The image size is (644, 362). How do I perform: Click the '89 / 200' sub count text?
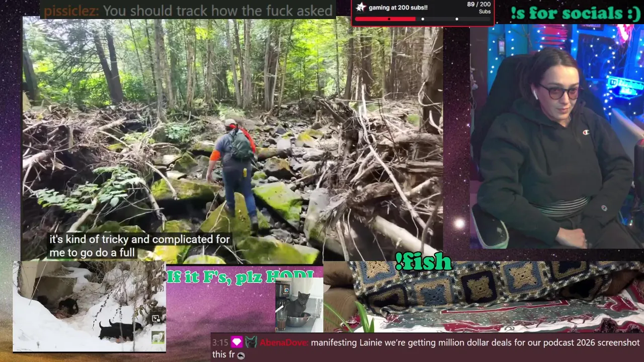point(478,5)
